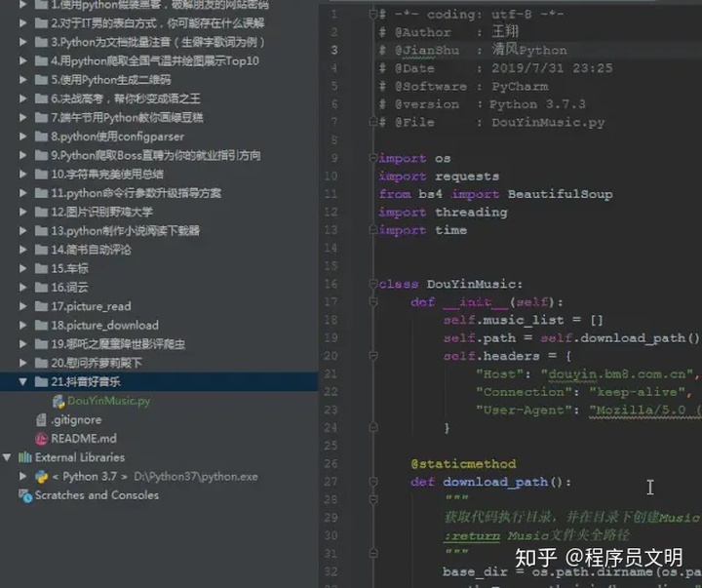Click the DouYinMusic.py Python file icon

(x=58, y=401)
